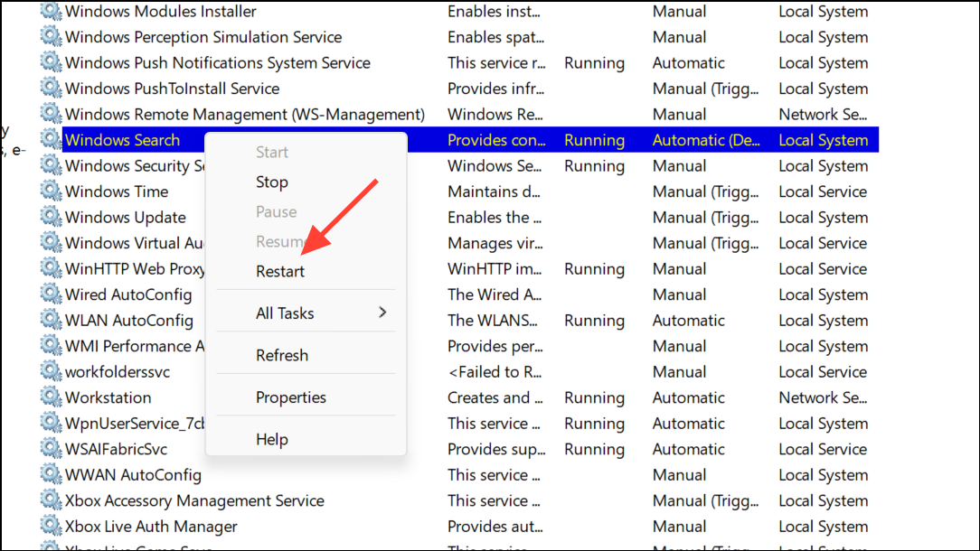Viewport: 980px width, 551px height.
Task: Click gear icon of Windows Push Notifications System Service
Action: [x=52, y=61]
